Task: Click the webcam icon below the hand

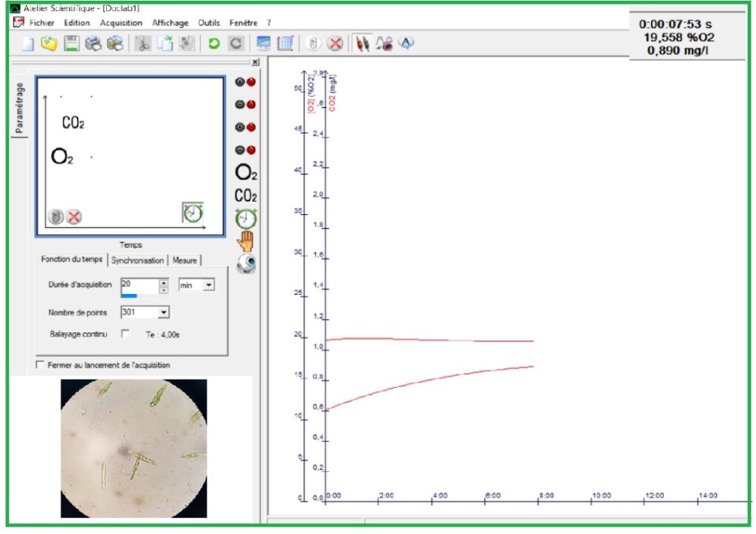Action: [246, 264]
